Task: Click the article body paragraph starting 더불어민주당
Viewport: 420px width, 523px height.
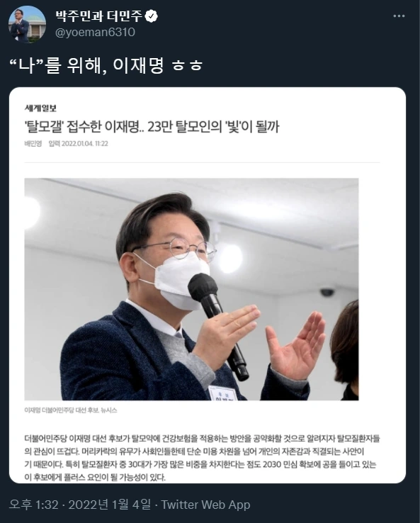Action: pos(202,458)
